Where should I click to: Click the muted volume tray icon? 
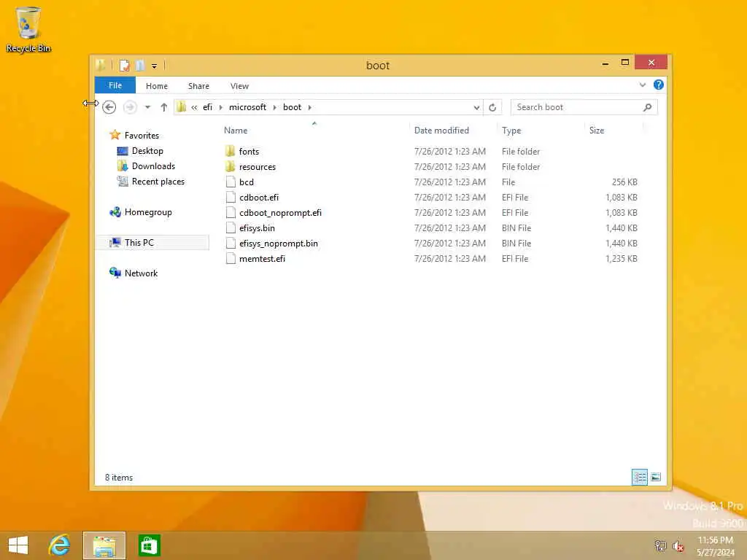coord(678,545)
